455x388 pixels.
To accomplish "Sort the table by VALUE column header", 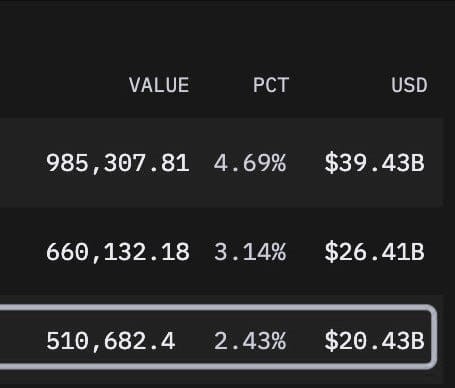I will [x=159, y=85].
